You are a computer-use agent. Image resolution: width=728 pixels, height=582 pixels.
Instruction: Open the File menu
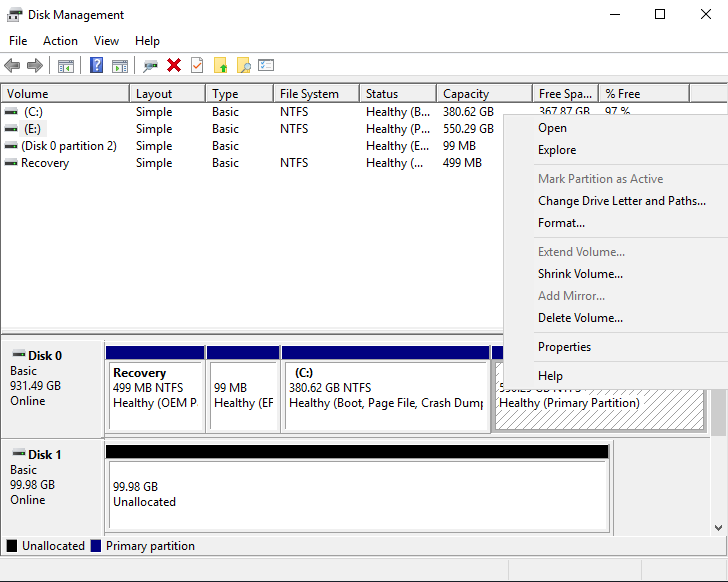[18, 41]
